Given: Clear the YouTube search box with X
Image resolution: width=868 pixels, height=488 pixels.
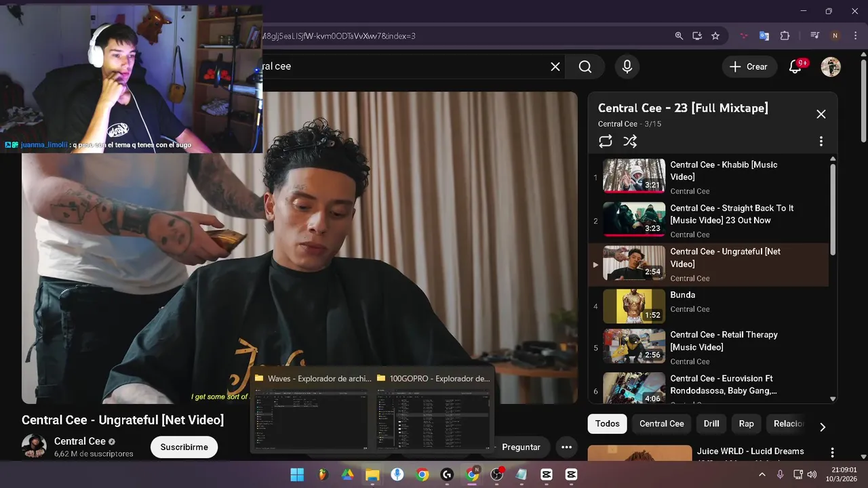Looking at the screenshot, I should click(x=555, y=66).
